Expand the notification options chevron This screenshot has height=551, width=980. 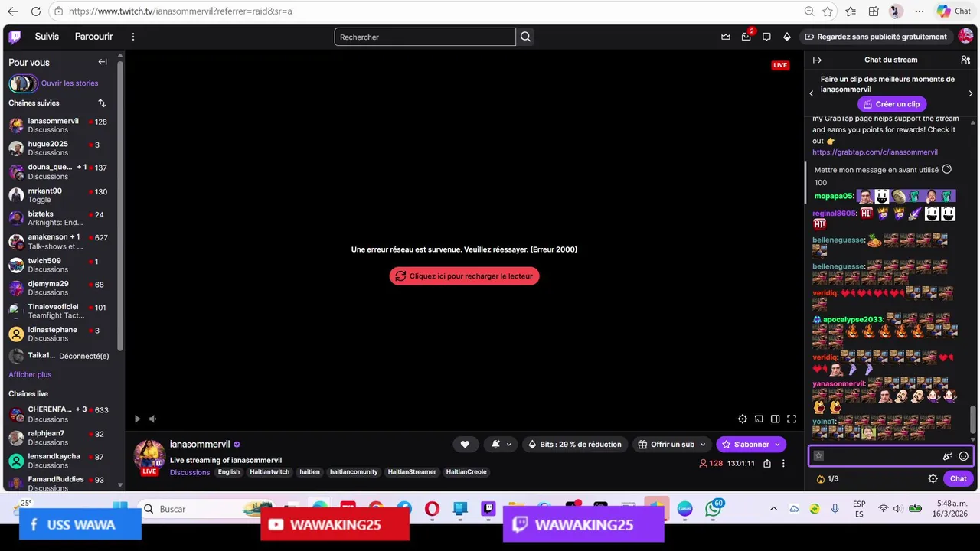click(x=508, y=445)
